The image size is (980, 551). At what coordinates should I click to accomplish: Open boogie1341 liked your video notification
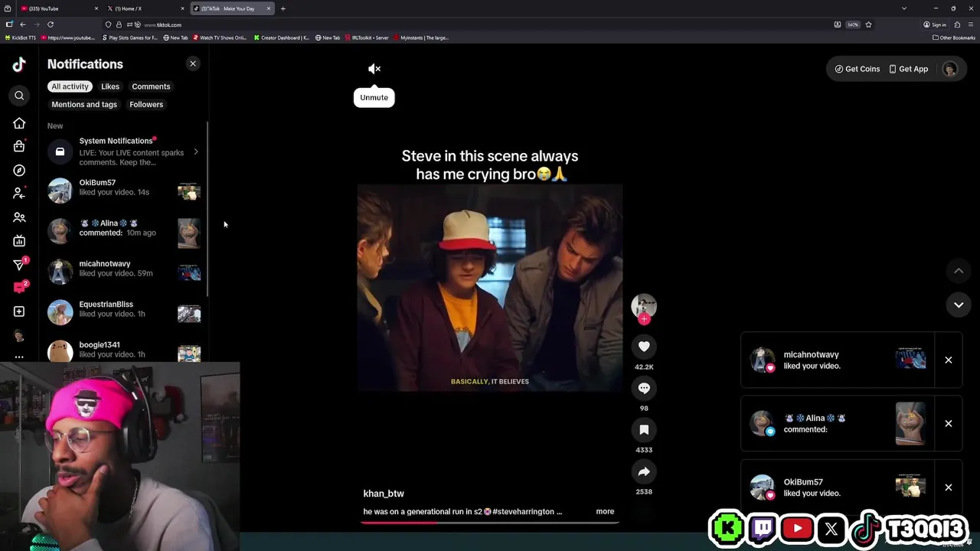point(124,350)
